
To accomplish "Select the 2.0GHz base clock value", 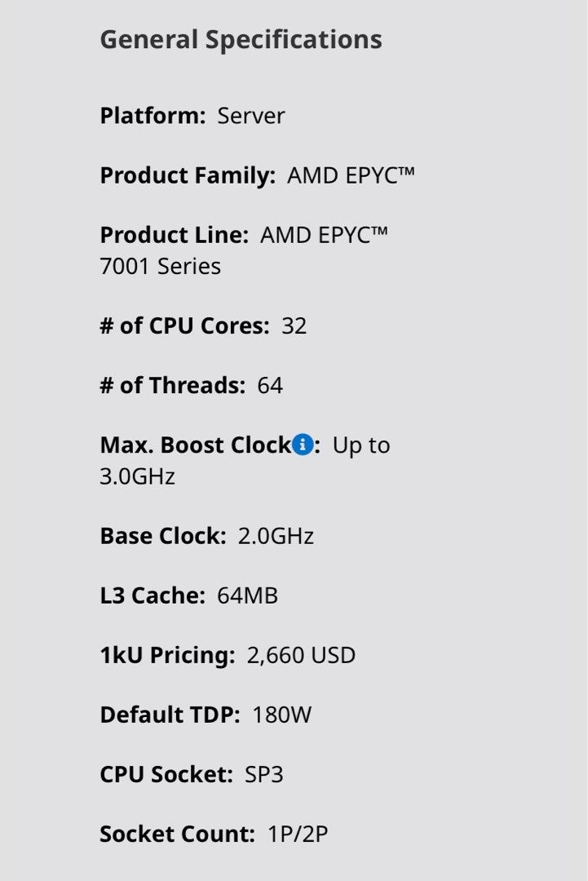I will pyautogui.click(x=276, y=536).
